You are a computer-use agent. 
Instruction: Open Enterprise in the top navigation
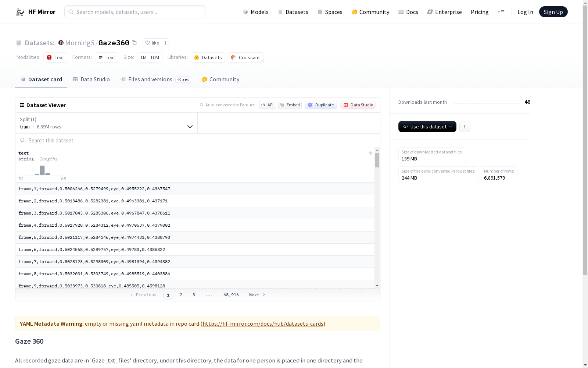pos(444,12)
